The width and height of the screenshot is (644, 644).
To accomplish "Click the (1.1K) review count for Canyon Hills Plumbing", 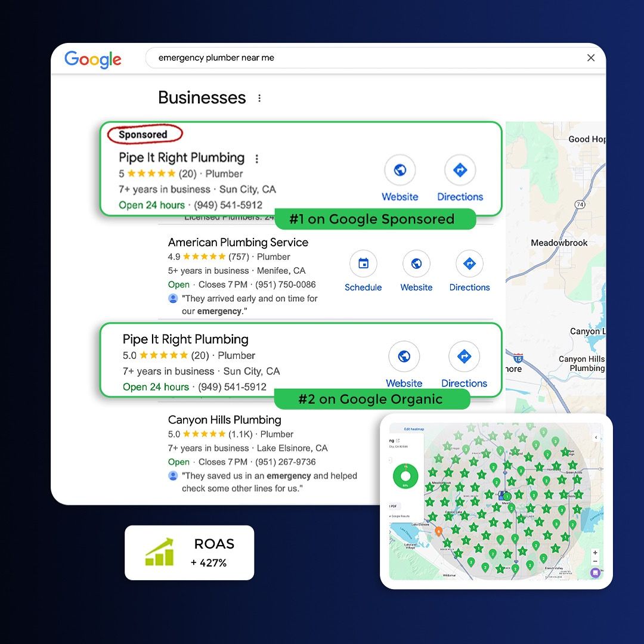I will (240, 434).
